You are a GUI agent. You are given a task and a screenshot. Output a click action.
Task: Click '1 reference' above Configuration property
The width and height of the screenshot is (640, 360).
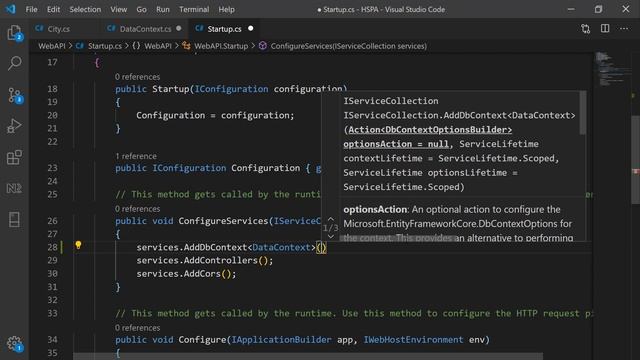pos(136,156)
